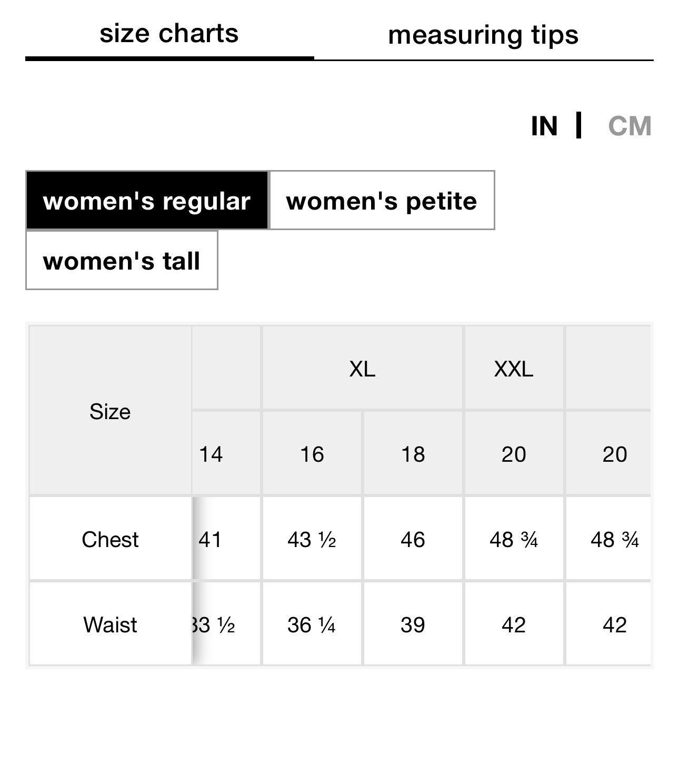
Task: Tap the size 16 header cell
Action: (x=312, y=454)
